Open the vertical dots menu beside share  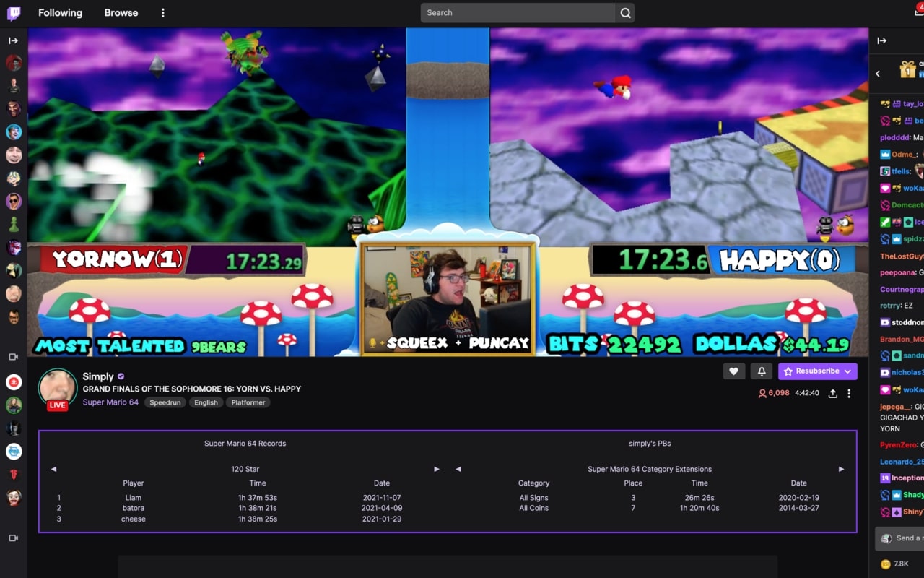[849, 393]
